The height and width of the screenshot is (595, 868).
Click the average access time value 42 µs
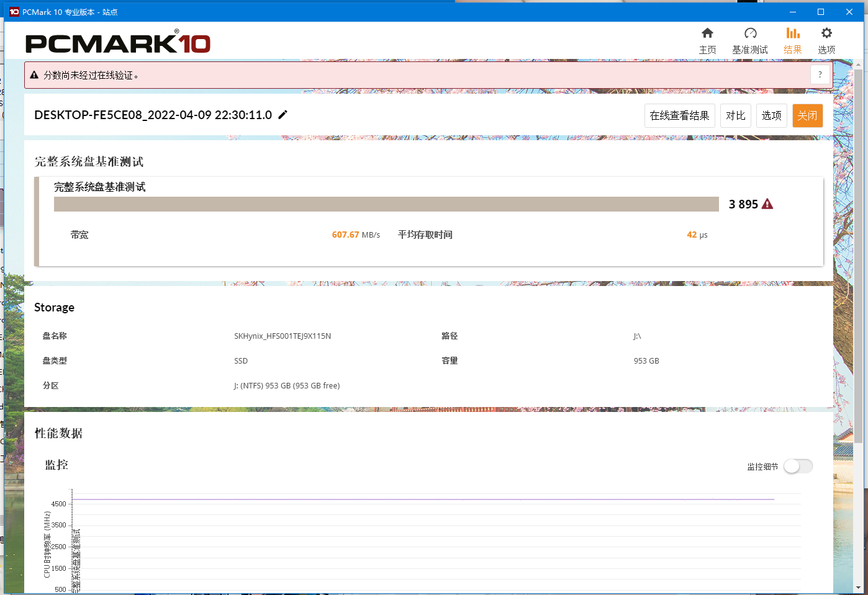(x=697, y=235)
